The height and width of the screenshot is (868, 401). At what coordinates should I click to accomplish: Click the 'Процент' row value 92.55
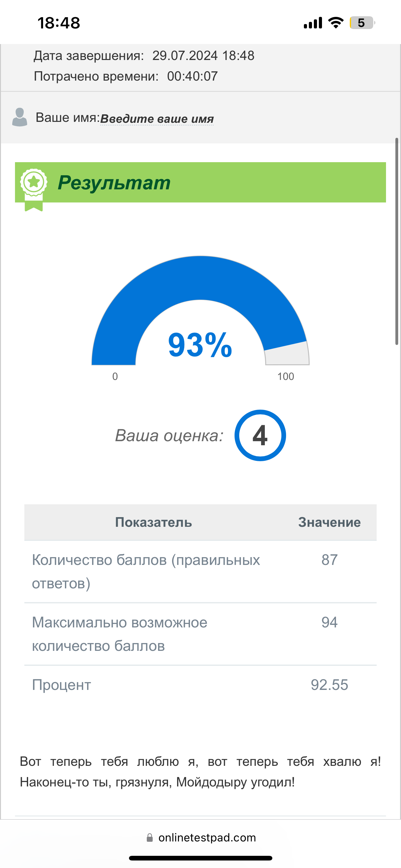click(x=329, y=685)
